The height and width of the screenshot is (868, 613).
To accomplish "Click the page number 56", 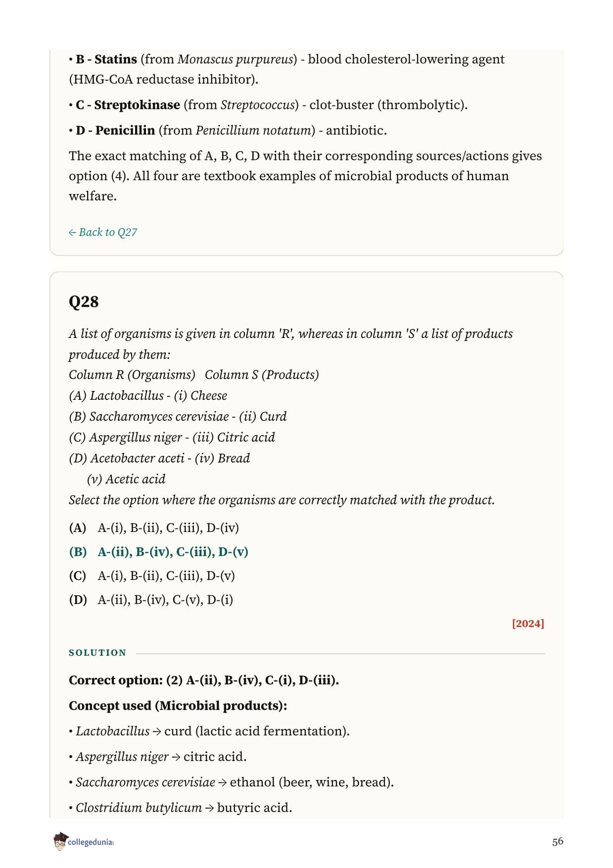I will tap(558, 841).
